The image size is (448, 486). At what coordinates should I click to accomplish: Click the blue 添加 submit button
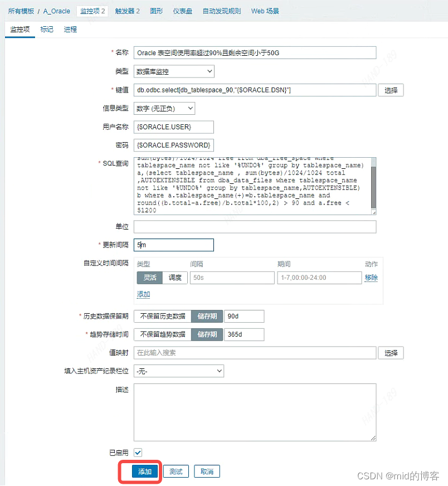145,472
